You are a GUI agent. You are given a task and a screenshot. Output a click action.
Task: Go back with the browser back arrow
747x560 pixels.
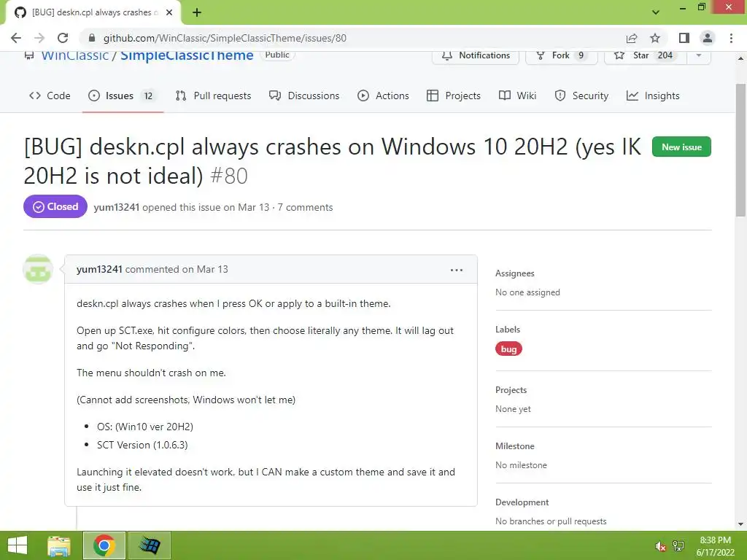pos(16,38)
